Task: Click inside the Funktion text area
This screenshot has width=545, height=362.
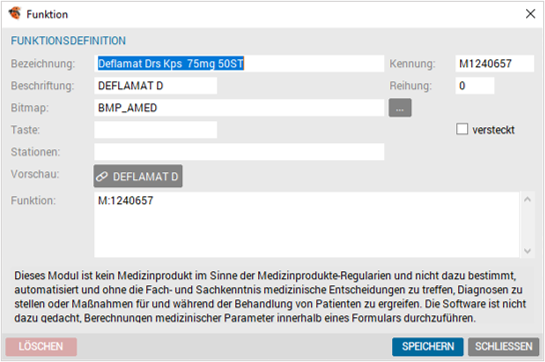Action: tap(307, 225)
